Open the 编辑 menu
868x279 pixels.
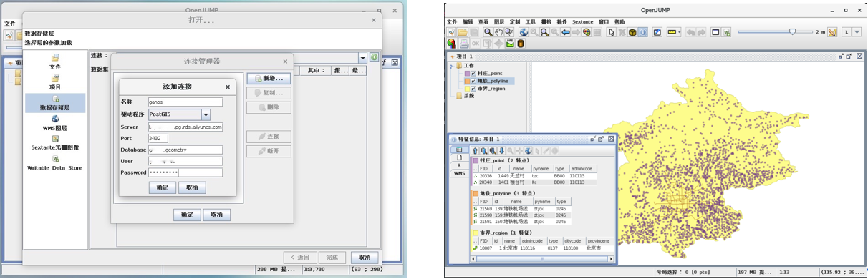[468, 21]
